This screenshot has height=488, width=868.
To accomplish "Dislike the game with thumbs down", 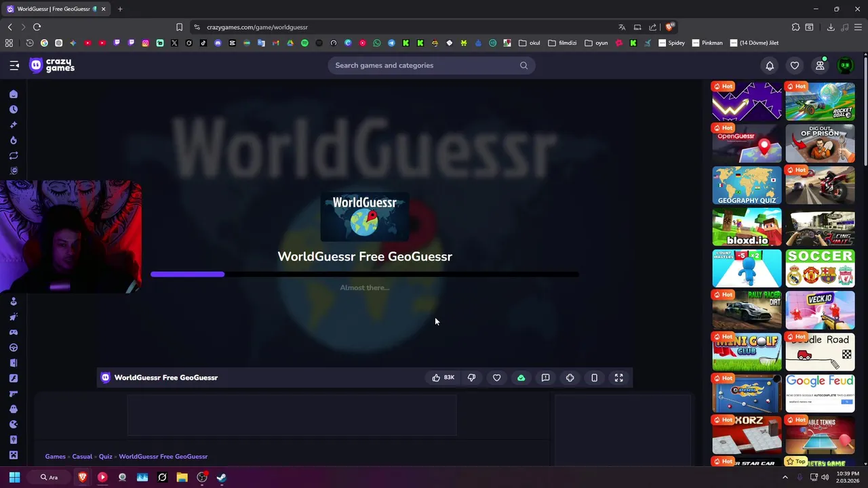I will coord(472,378).
